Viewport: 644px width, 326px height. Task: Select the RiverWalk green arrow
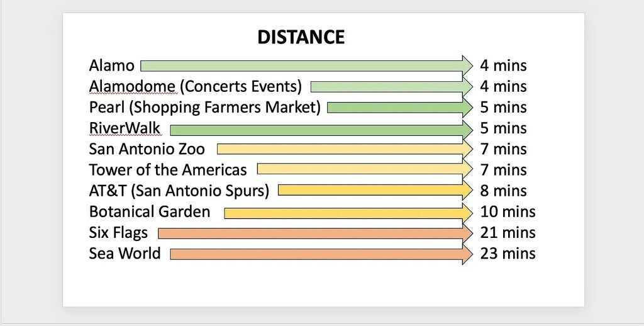(x=321, y=130)
